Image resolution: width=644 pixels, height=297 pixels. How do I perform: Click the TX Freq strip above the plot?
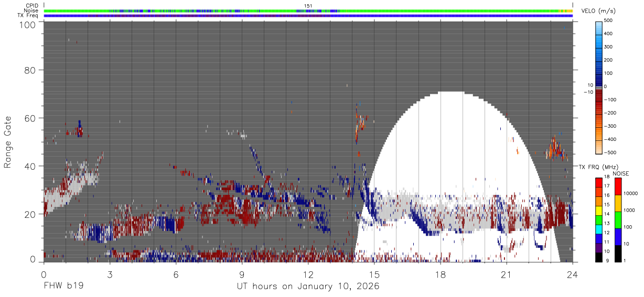point(308,16)
